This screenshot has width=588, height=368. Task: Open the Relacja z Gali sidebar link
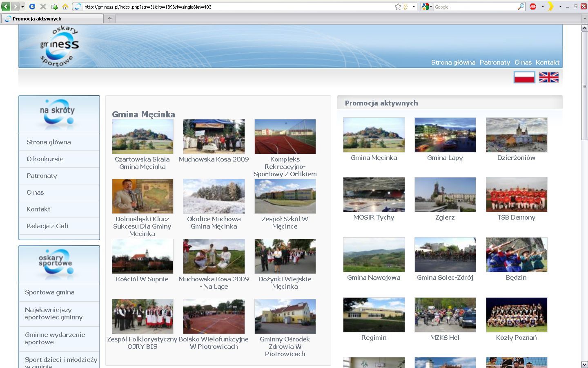coord(47,226)
